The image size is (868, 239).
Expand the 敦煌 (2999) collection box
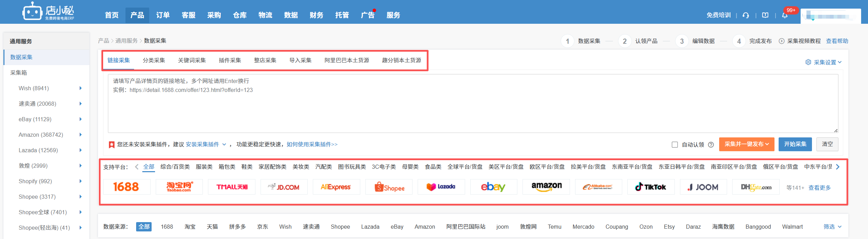point(80,166)
